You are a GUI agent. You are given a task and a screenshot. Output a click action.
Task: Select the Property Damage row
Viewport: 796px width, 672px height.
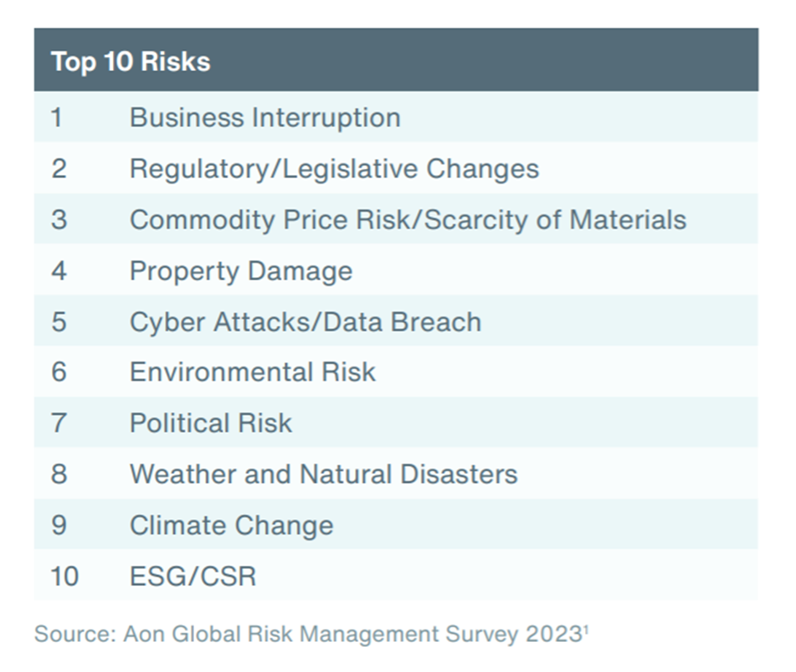[x=396, y=270]
